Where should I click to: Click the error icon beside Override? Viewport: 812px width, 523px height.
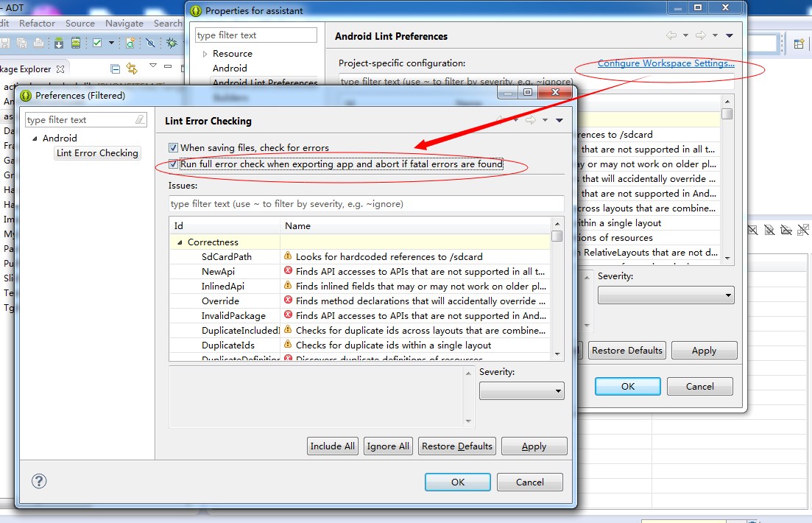click(x=288, y=300)
